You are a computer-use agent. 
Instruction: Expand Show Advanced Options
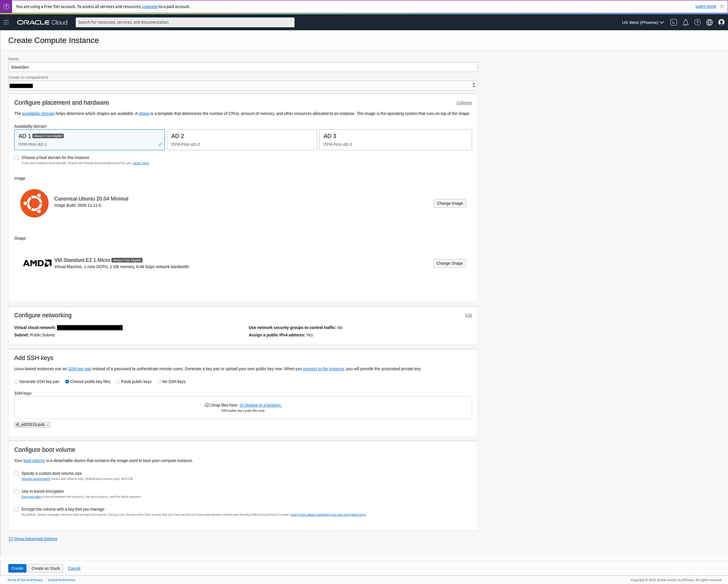pos(35,539)
